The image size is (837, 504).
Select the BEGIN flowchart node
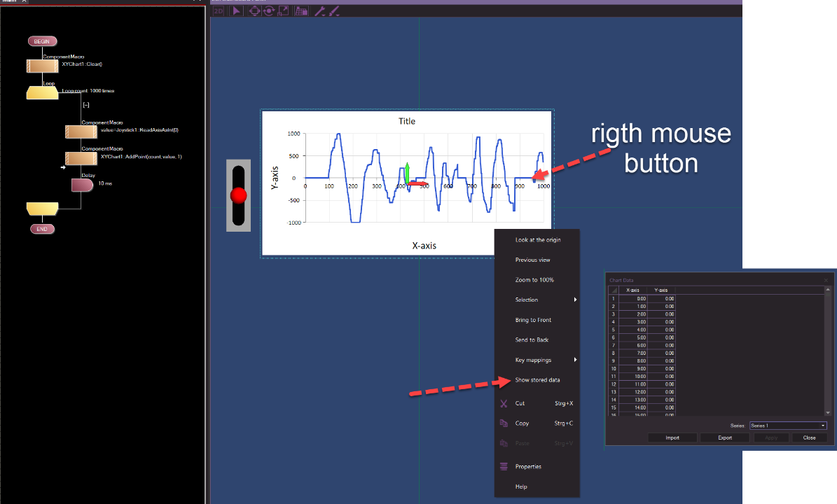pos(42,41)
